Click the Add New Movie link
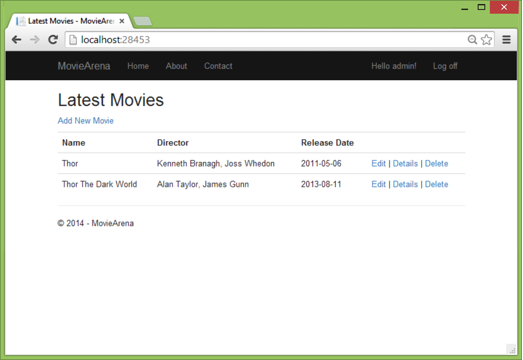 pos(86,121)
